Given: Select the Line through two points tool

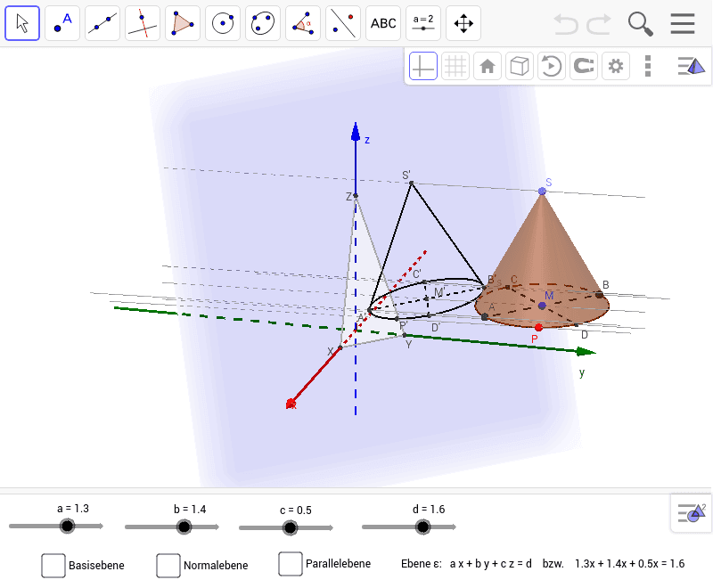Looking at the screenshot, I should [102, 23].
